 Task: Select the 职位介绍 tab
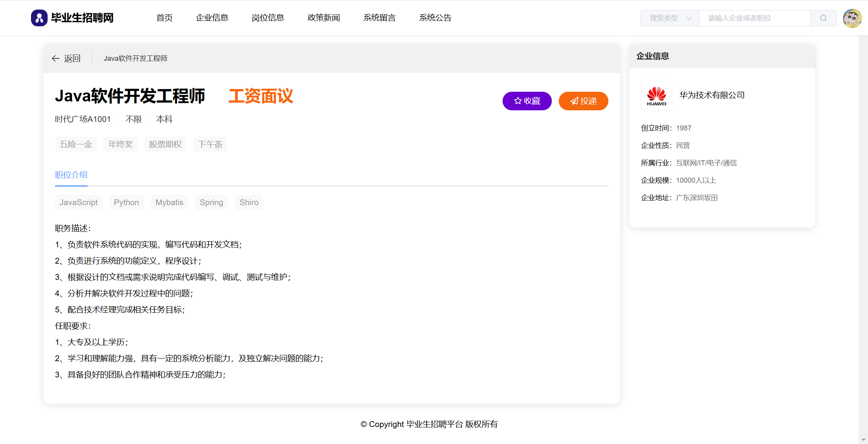click(x=71, y=175)
